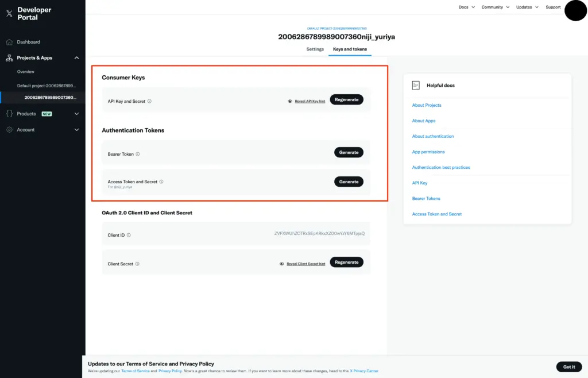The image size is (588, 378).
Task: Collapse the Projects & Apps section
Action: tap(77, 58)
